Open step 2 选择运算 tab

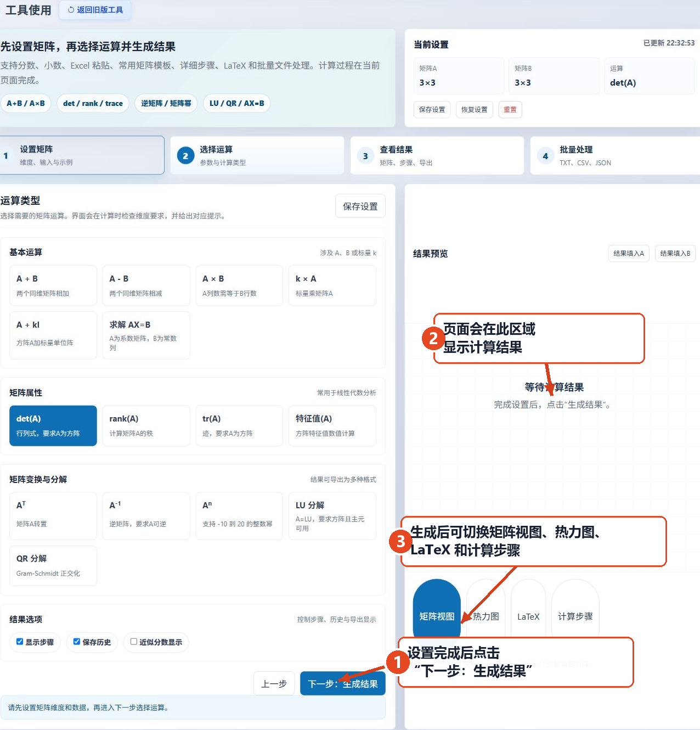point(257,155)
